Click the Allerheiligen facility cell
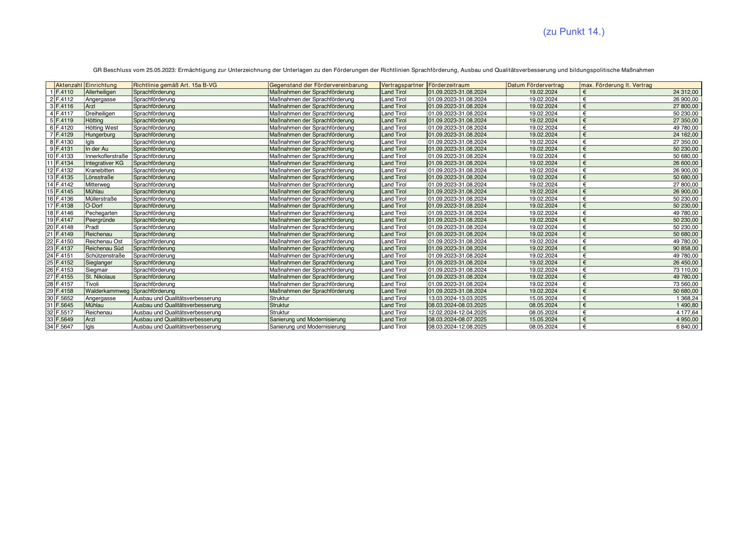The image size is (756, 534). click(x=100, y=92)
